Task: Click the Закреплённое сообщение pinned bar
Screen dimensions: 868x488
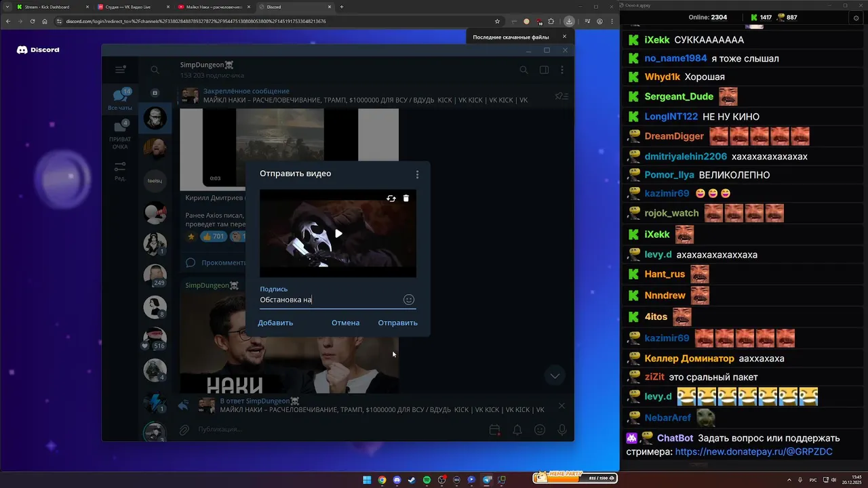Action: [366, 96]
